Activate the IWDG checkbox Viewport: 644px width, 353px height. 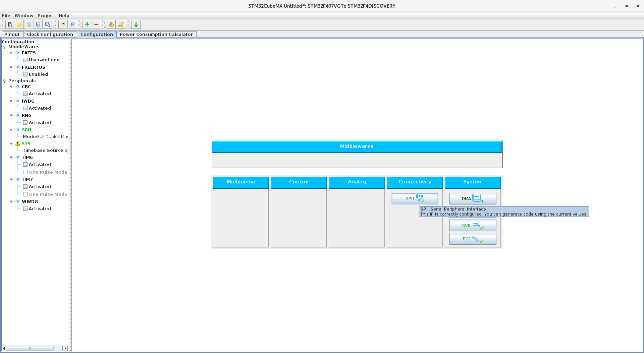click(x=25, y=108)
